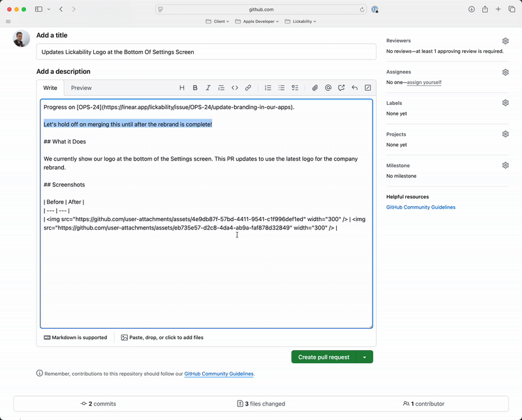Open the Apple Developer bookmarks folder
The height and width of the screenshot is (420, 522).
click(x=256, y=22)
